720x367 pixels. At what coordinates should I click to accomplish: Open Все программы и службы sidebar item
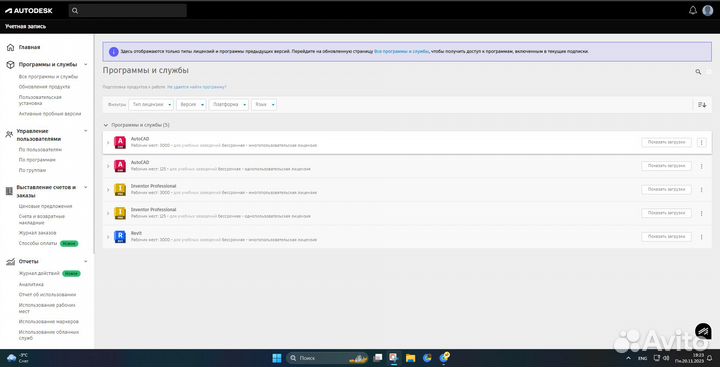coord(48,77)
